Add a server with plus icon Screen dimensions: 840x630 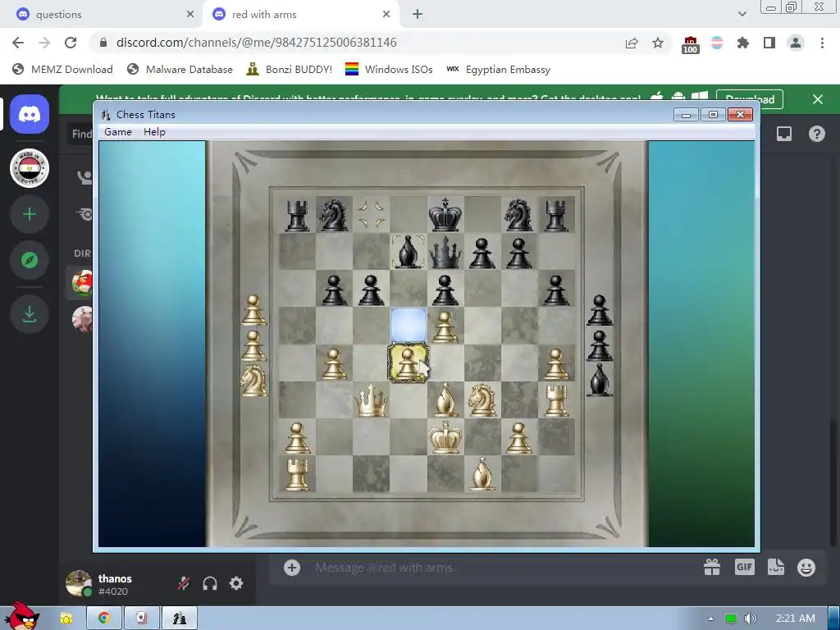[30, 214]
